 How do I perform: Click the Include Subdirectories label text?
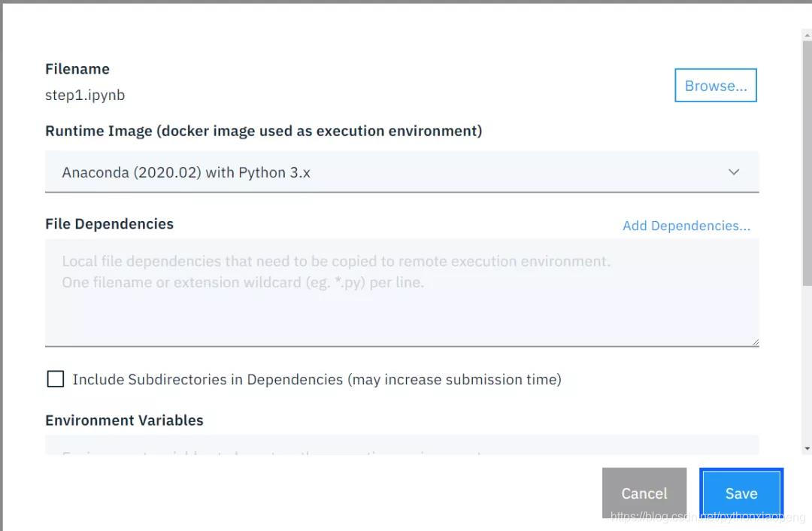(317, 379)
